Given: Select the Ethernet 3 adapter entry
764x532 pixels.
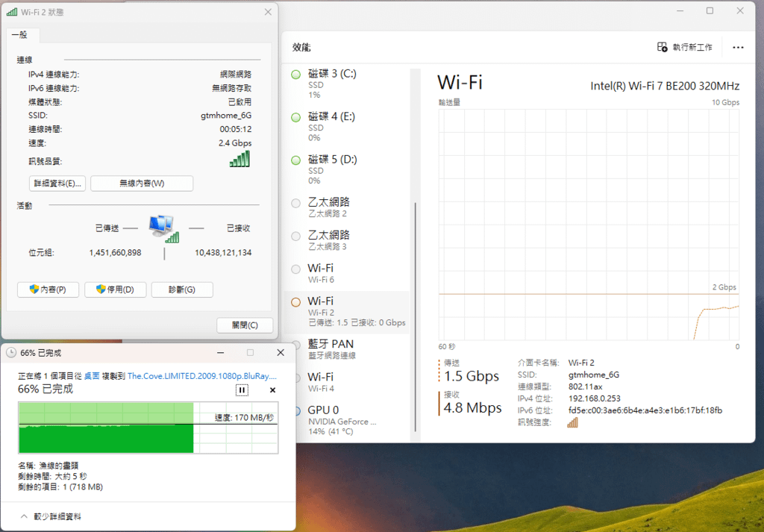Looking at the screenshot, I should coord(346,240).
